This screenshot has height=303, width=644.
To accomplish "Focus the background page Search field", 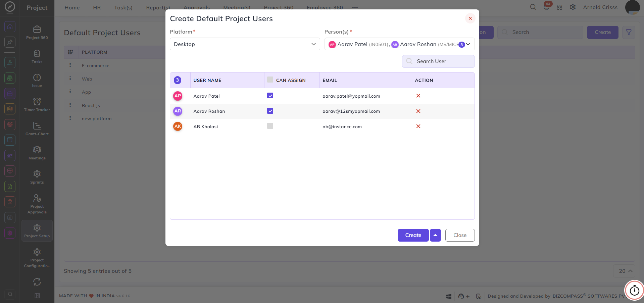I will click(x=540, y=32).
